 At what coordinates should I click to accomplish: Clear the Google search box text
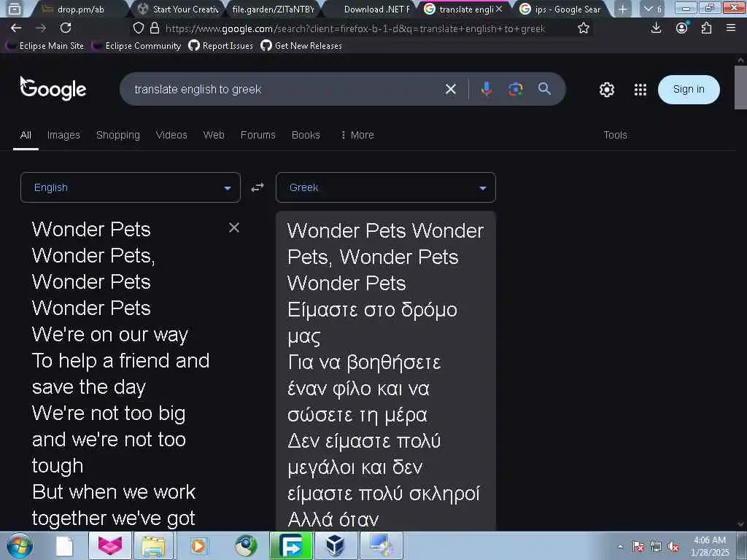pos(450,89)
